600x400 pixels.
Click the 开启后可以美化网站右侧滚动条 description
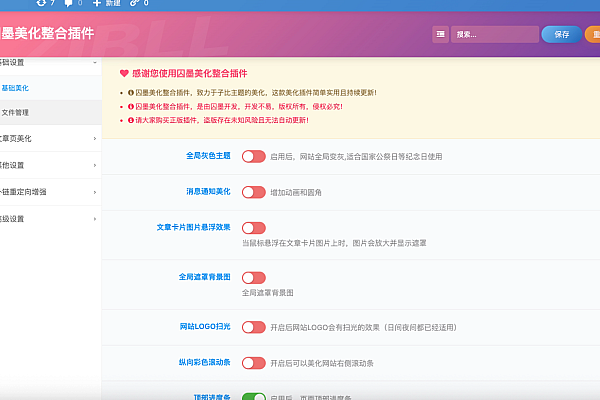(322, 363)
